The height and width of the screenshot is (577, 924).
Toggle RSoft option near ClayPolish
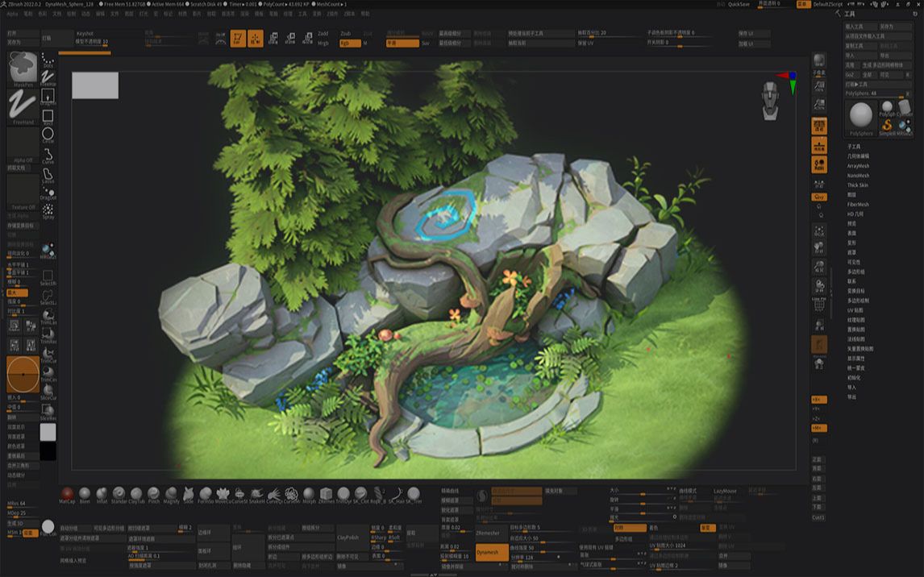[394, 538]
